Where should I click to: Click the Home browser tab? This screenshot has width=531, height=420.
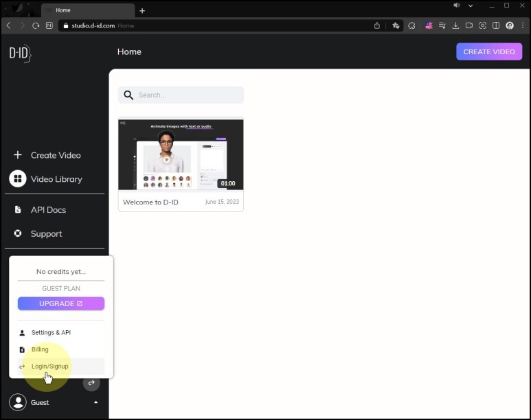click(x=88, y=10)
